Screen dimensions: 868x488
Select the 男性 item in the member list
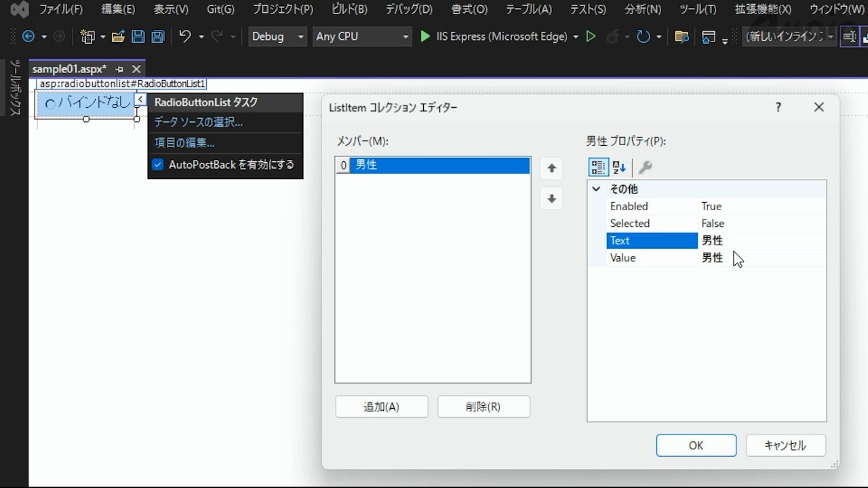[x=433, y=165]
